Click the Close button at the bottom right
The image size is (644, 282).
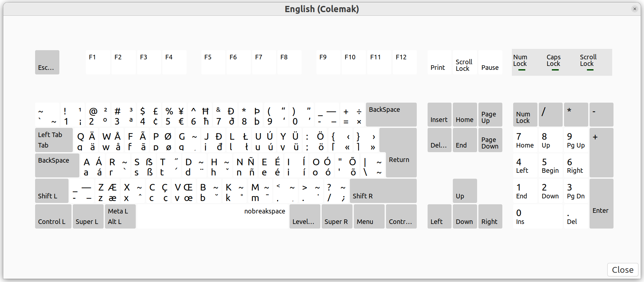coord(623,270)
